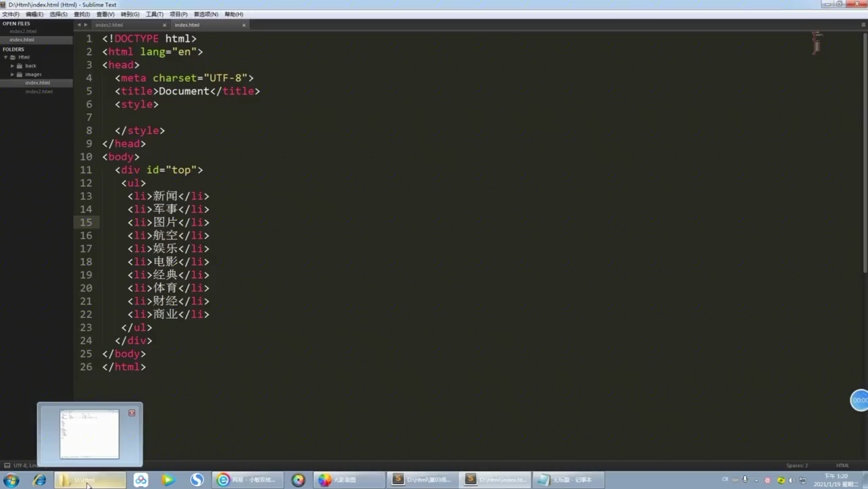Open the 转到(G) menu
This screenshot has width=868, height=489.
tap(130, 14)
